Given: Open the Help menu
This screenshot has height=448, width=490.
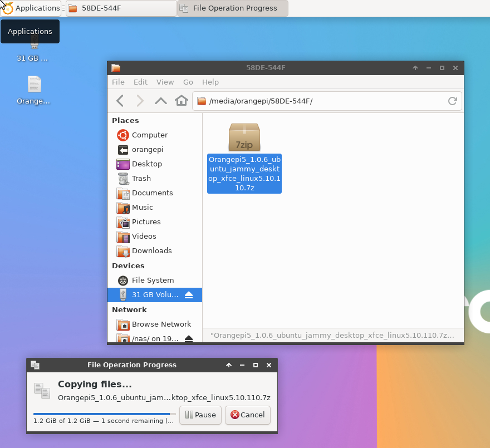Looking at the screenshot, I should (210, 82).
